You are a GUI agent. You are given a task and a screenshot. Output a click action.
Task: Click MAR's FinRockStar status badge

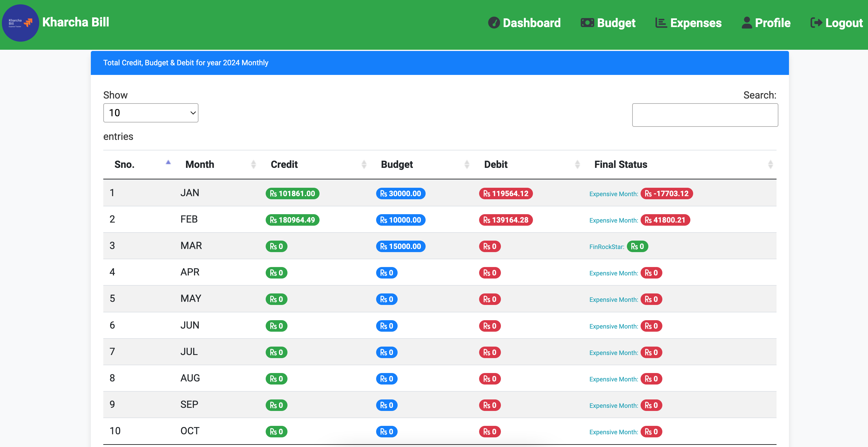pyautogui.click(x=637, y=246)
